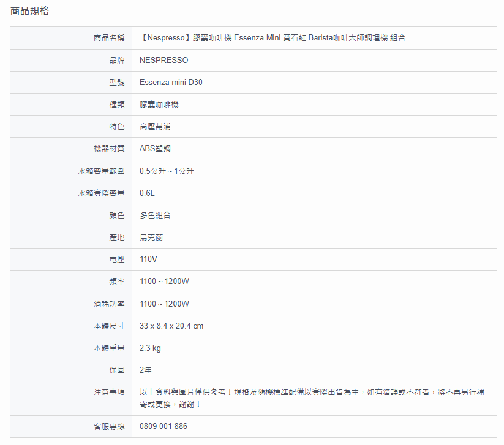This screenshot has width=504, height=445.
Task: Select the 顏色 label
Action: pos(117,215)
